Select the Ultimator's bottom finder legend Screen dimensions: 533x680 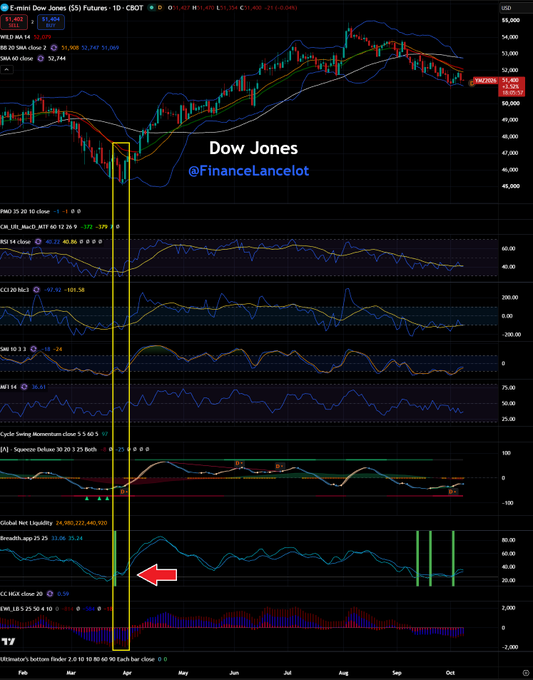click(x=77, y=659)
